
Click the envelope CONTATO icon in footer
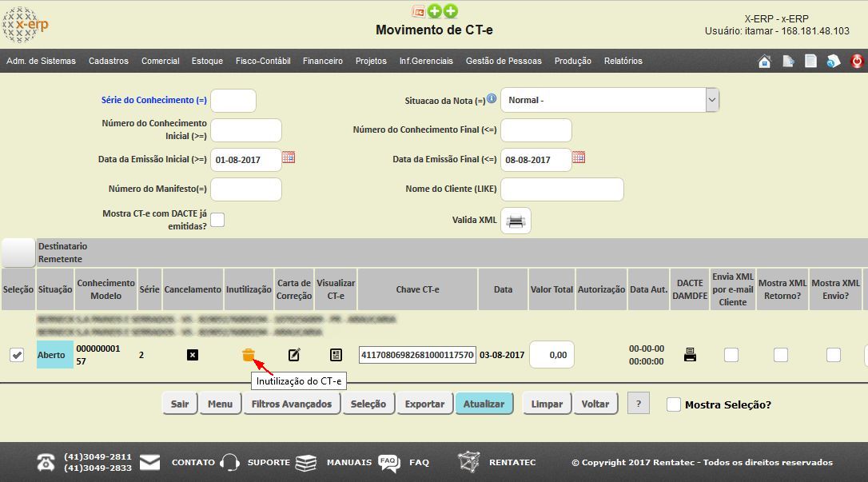[x=149, y=463]
